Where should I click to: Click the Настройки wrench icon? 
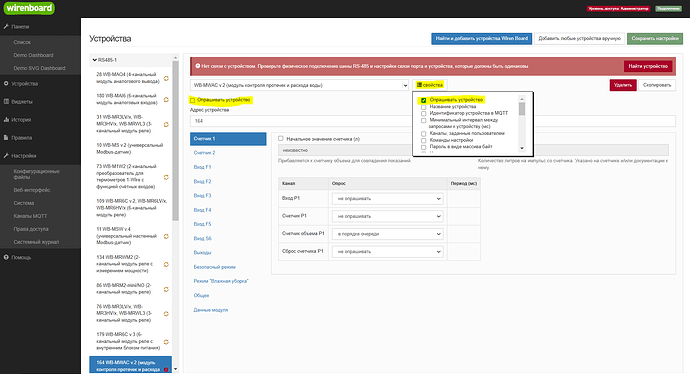coord(6,155)
